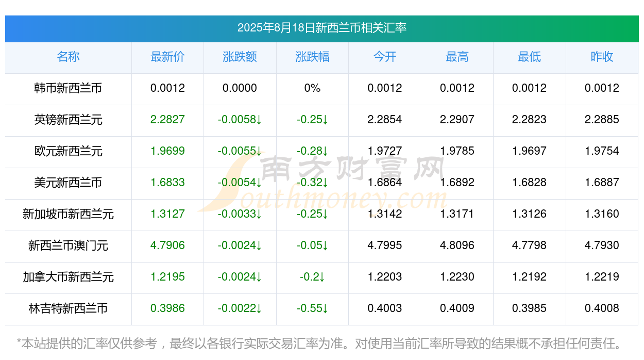
Task: Click the 涨跌幅 column header
Action: coord(312,57)
